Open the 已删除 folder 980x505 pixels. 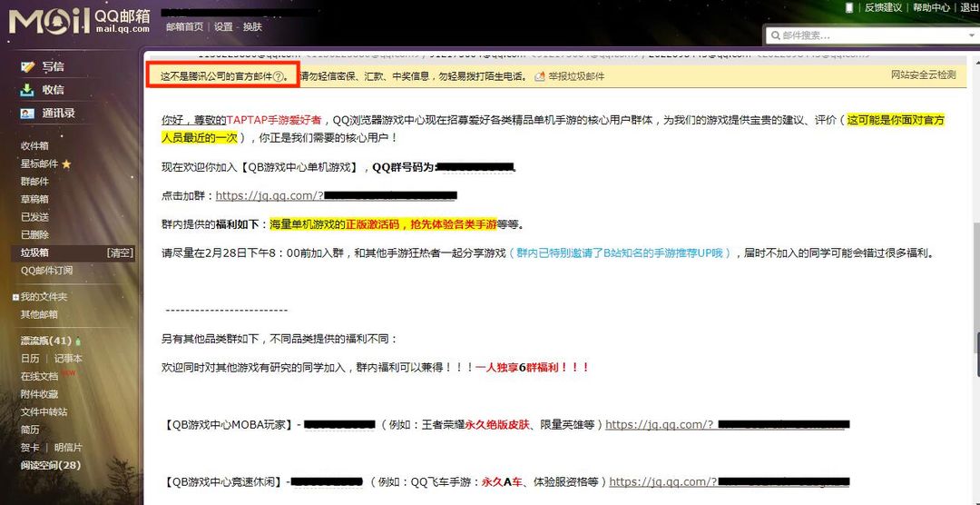coord(34,234)
